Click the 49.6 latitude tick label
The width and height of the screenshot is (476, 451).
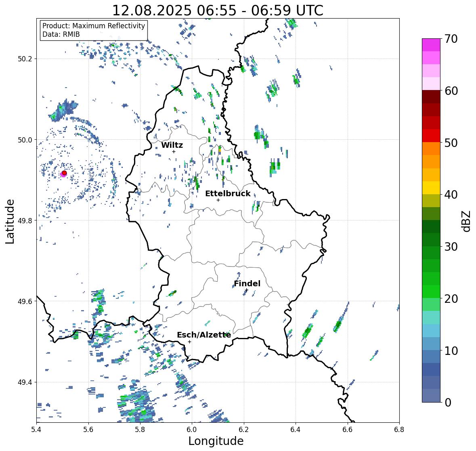click(25, 301)
